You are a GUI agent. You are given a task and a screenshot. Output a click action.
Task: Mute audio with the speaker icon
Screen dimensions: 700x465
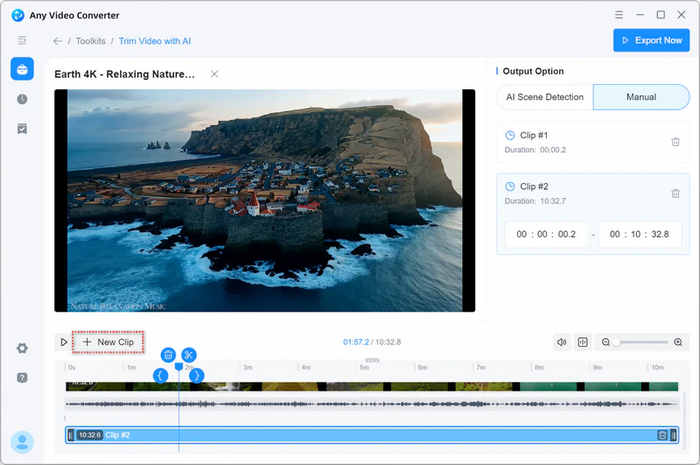(x=561, y=342)
